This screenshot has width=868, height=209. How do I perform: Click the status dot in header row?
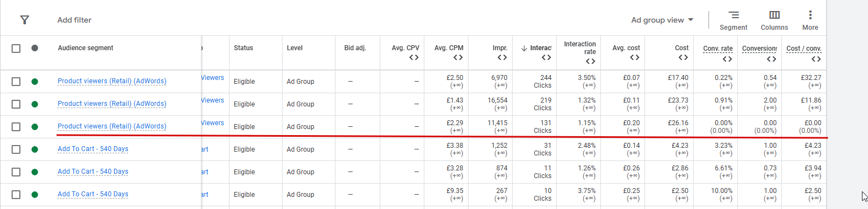click(x=35, y=48)
